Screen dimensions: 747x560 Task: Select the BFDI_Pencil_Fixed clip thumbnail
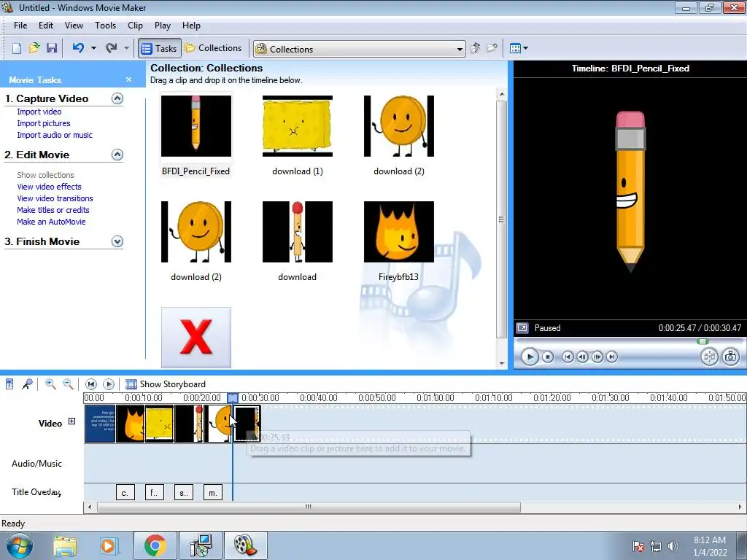tap(196, 126)
